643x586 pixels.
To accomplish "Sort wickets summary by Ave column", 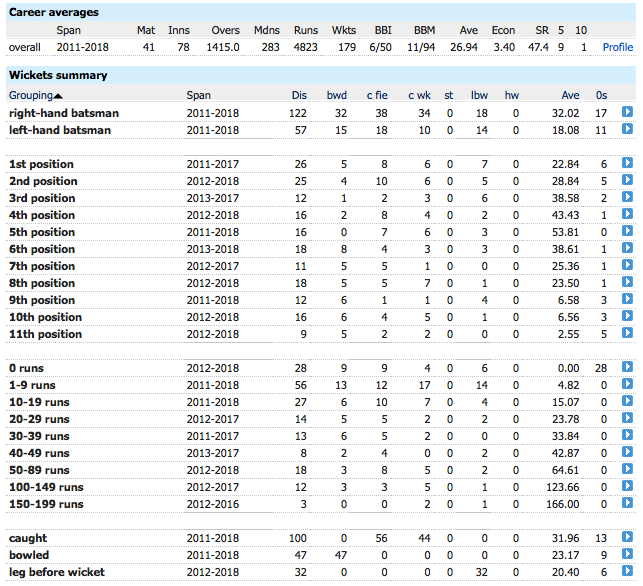I will 570,96.
